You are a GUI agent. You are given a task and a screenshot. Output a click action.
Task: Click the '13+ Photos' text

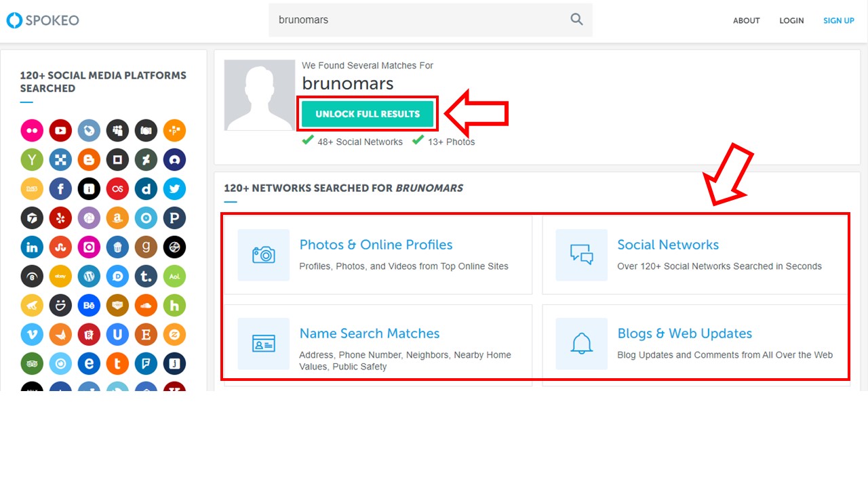point(451,142)
